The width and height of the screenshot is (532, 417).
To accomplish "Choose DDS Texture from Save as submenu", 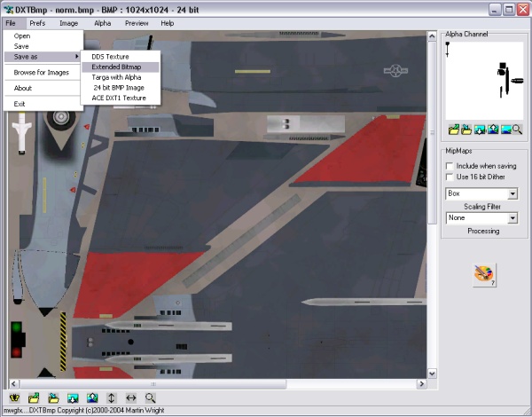I will [x=111, y=57].
